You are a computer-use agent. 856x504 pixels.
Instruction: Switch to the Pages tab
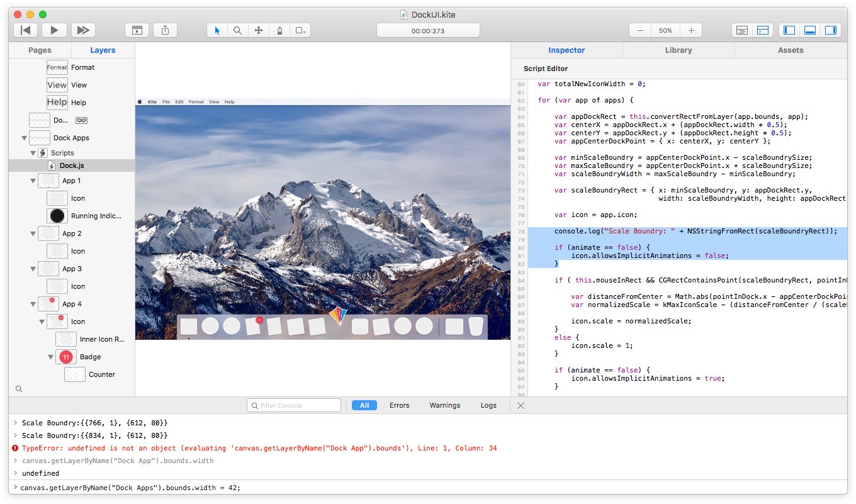click(x=40, y=50)
